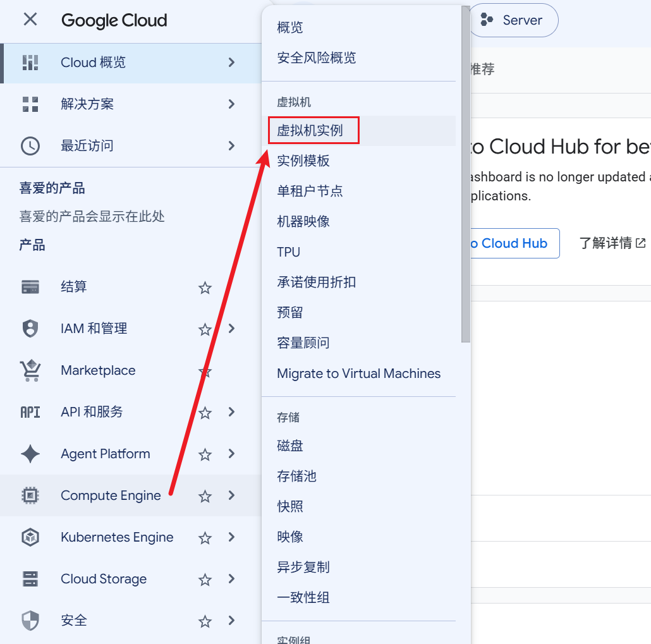Expand the Agent Platform submenu chevron
The height and width of the screenshot is (644, 651).
(x=232, y=454)
